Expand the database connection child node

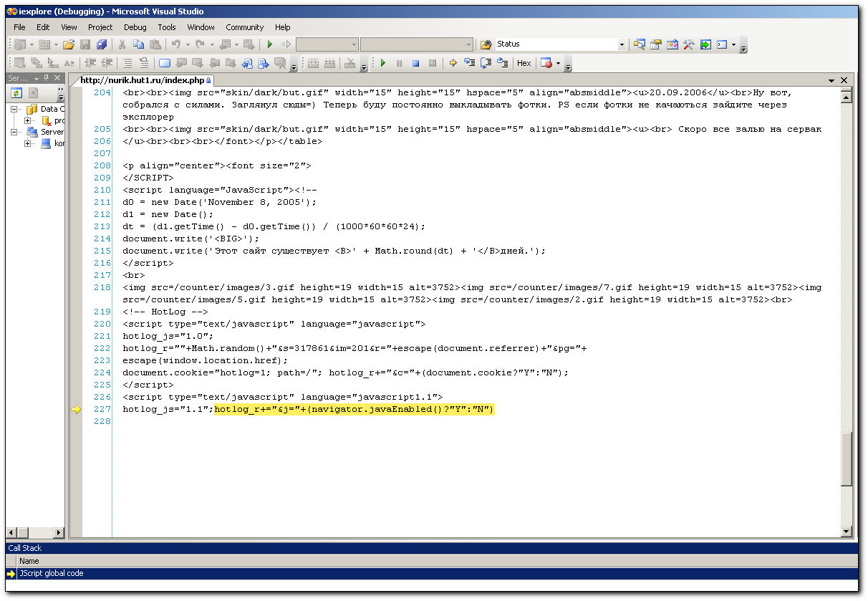29,120
